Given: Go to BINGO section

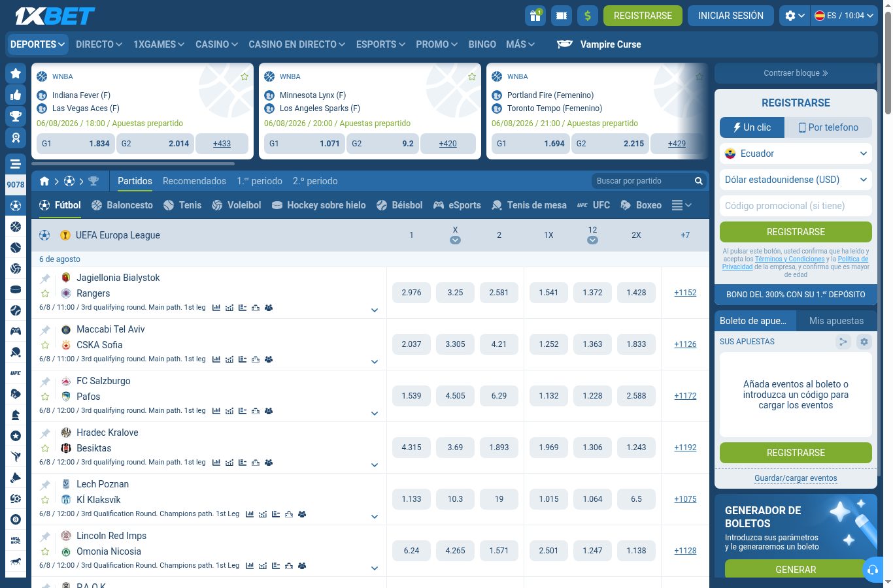Looking at the screenshot, I should point(482,44).
